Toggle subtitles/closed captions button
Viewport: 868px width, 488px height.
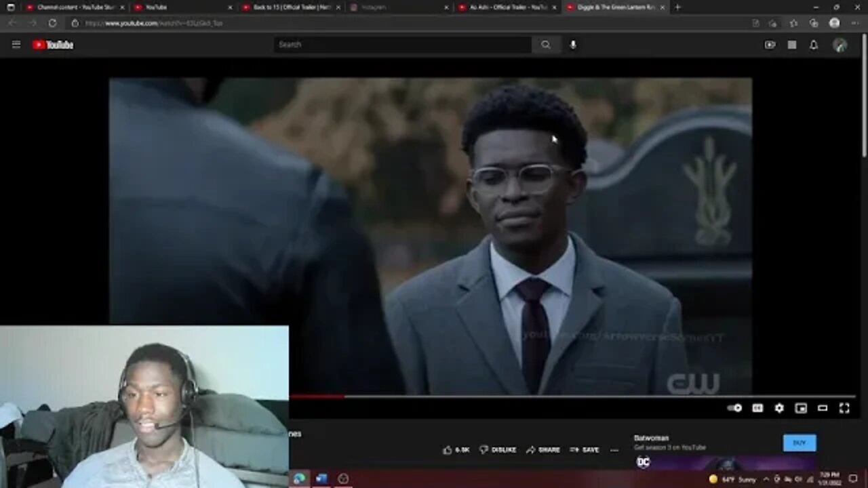point(757,408)
